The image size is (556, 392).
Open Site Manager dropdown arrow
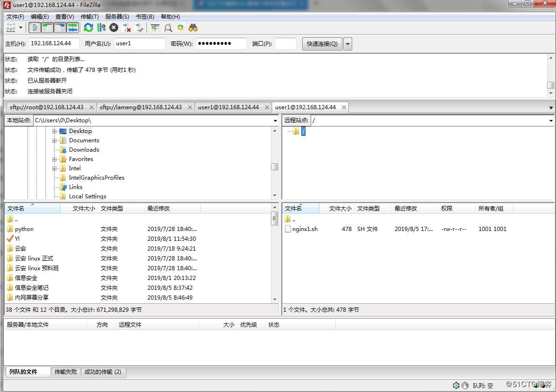pyautogui.click(x=21, y=28)
